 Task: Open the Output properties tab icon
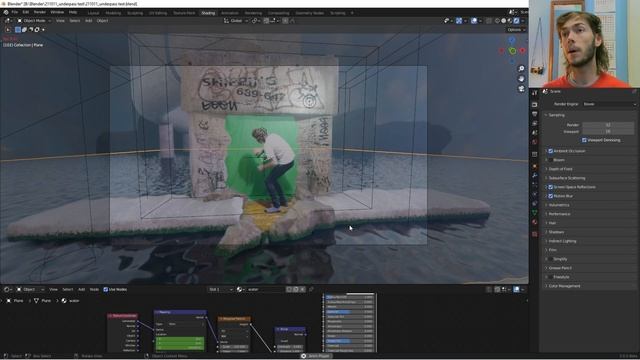tap(535, 114)
